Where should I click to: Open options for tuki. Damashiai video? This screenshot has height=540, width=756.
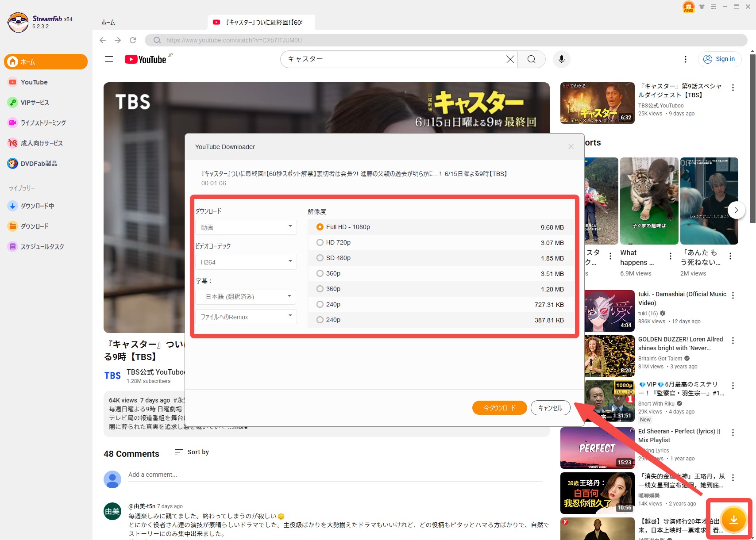click(733, 295)
